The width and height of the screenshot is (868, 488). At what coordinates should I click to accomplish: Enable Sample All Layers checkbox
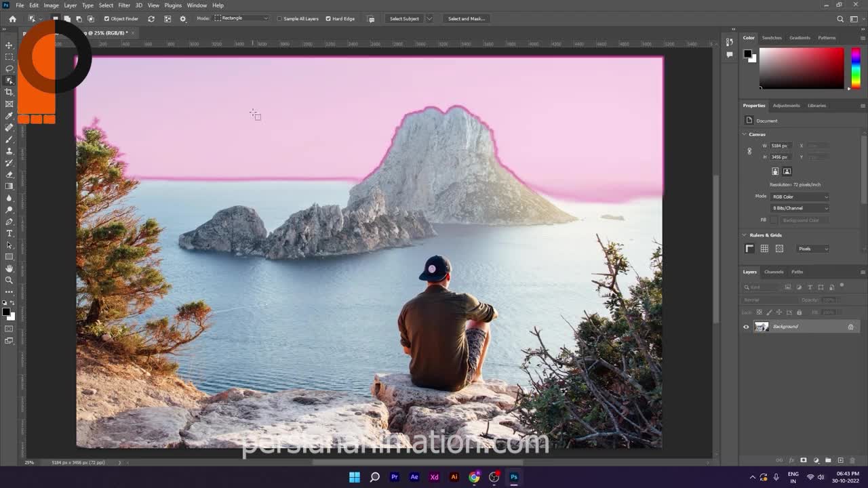click(279, 19)
